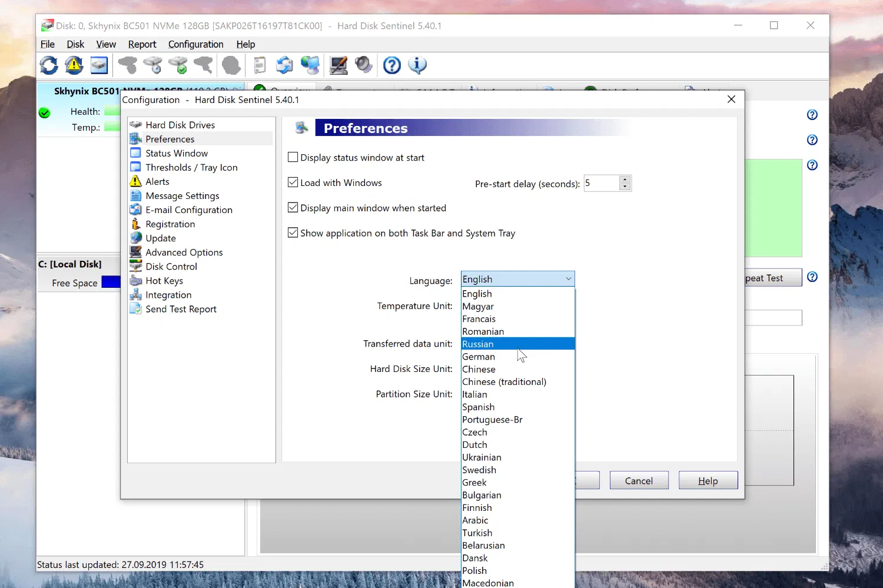Click the sound settings speaker toolbar icon
The width and height of the screenshot is (883, 588).
pyautogui.click(x=364, y=65)
